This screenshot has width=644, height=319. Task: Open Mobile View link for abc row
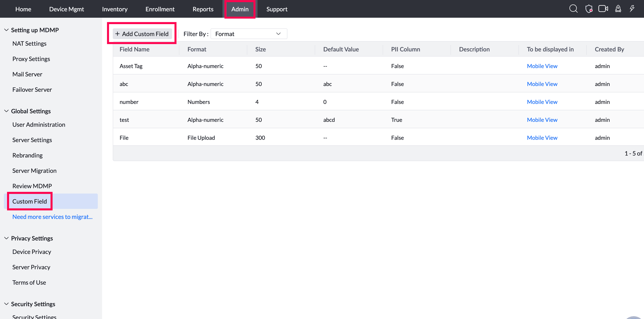tap(542, 84)
